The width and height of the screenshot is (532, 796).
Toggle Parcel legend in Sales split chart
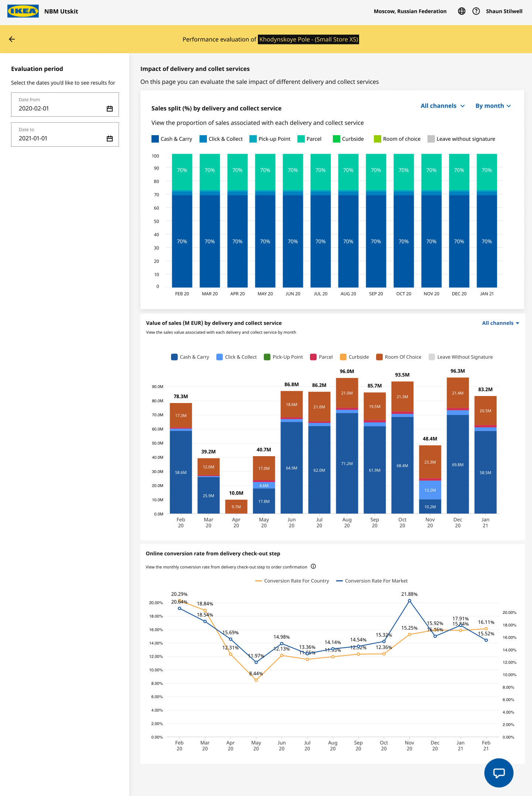coord(309,139)
